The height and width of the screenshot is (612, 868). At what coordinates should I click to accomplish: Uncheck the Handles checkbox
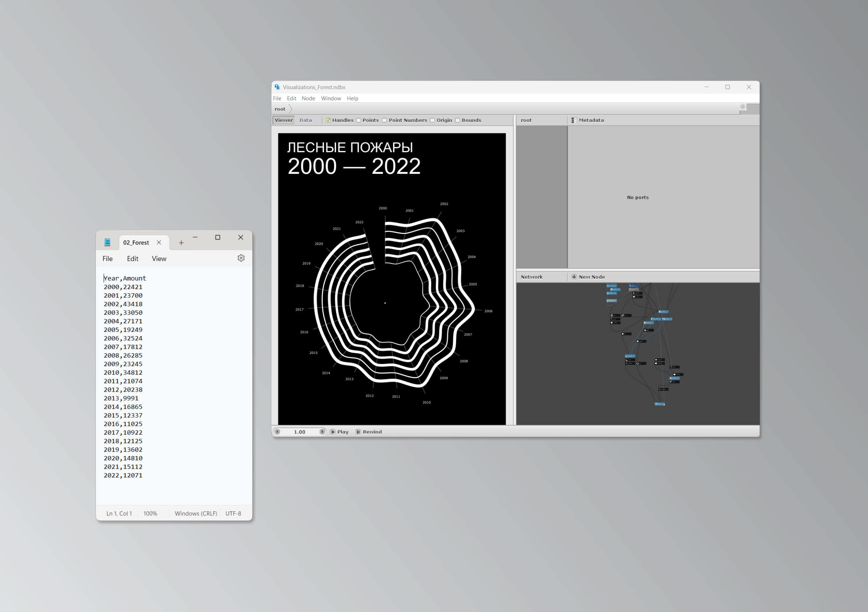pos(328,120)
